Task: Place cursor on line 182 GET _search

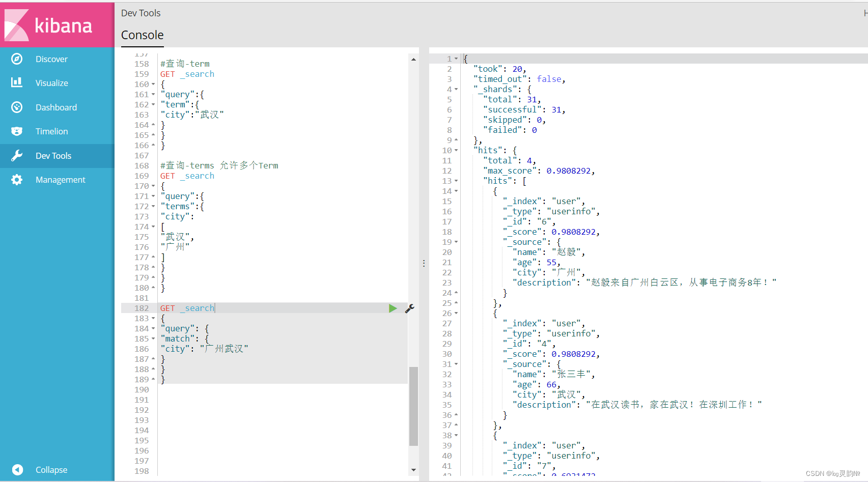Action: [x=187, y=308]
